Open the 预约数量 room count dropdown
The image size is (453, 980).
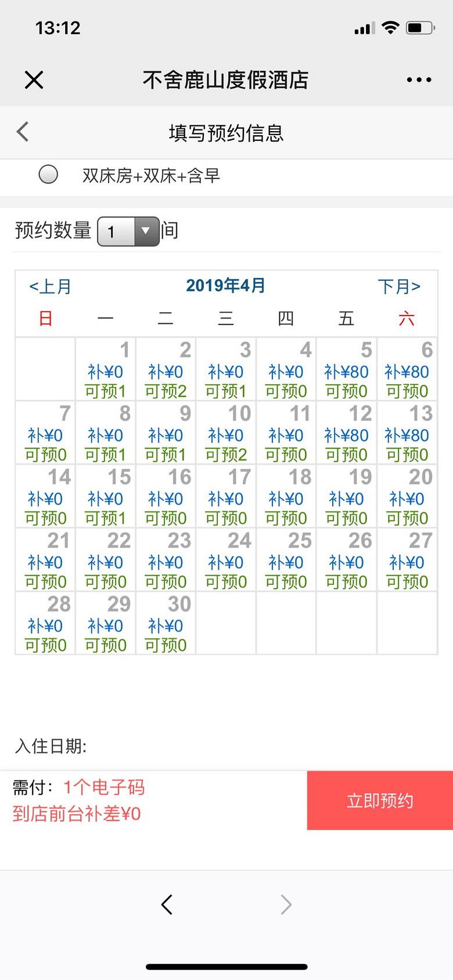click(128, 232)
